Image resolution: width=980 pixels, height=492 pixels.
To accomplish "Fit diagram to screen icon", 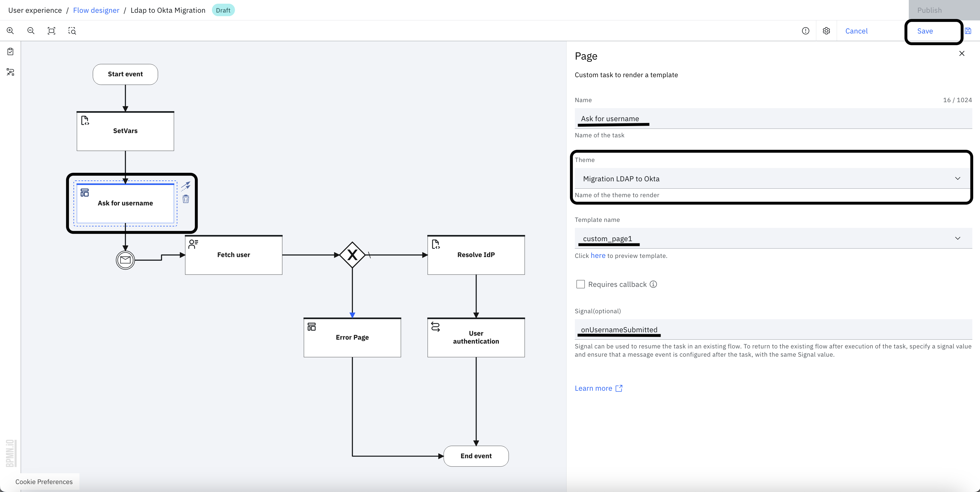I will 51,31.
